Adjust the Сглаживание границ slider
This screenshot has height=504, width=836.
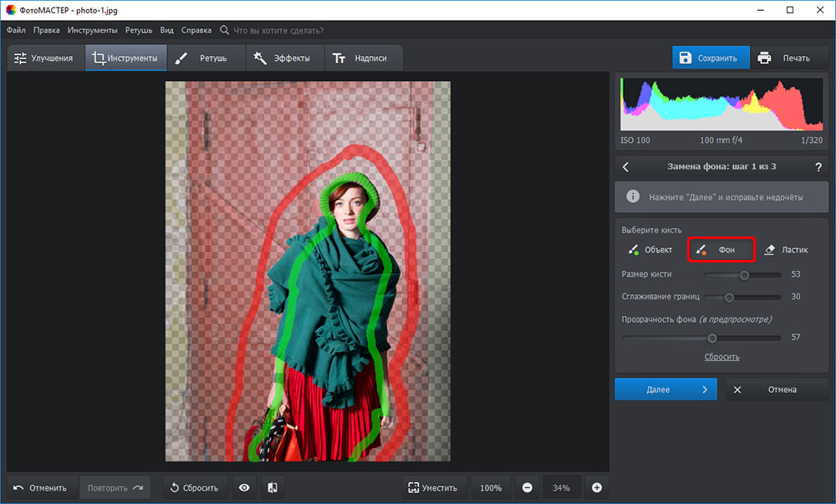click(742, 298)
